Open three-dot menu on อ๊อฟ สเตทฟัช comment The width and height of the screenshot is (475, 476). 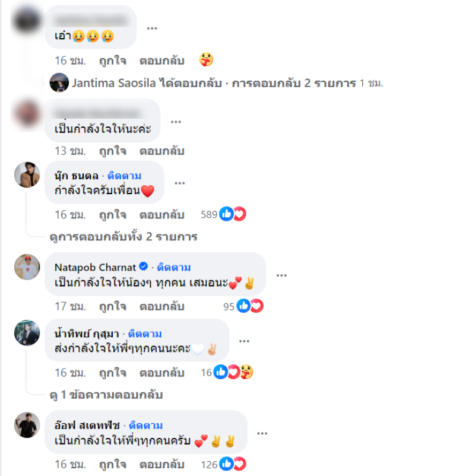pos(262,433)
